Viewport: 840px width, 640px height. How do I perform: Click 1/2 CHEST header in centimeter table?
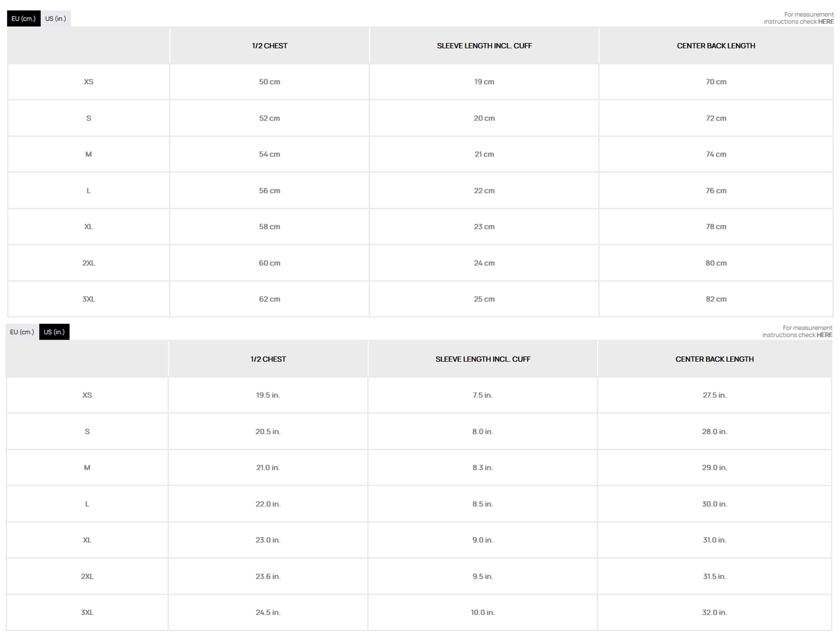(x=270, y=46)
